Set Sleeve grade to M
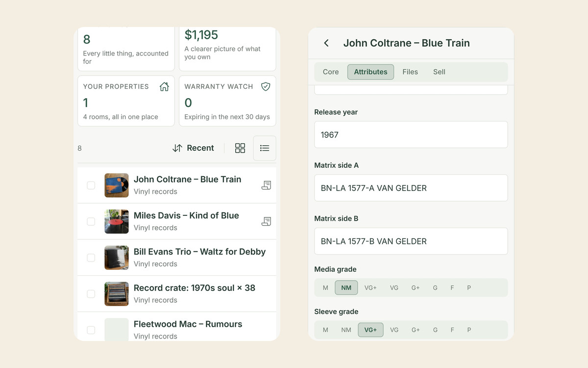588x368 pixels. [325, 330]
